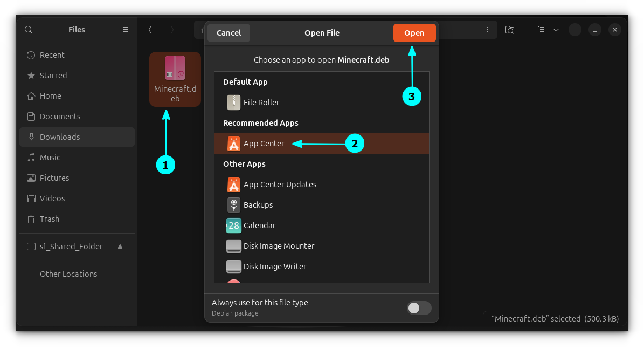Choose File Roller as default app
This screenshot has width=644, height=348.
point(322,103)
